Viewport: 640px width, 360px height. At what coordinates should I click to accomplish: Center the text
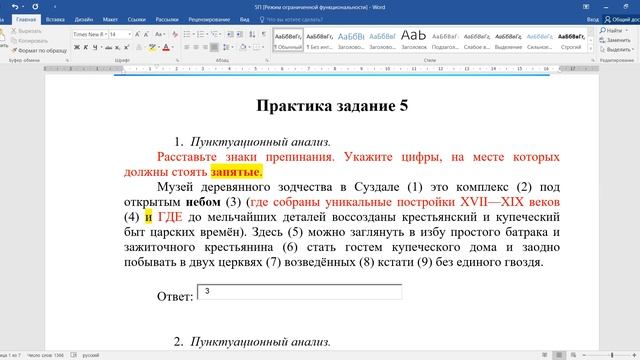[x=196, y=48]
